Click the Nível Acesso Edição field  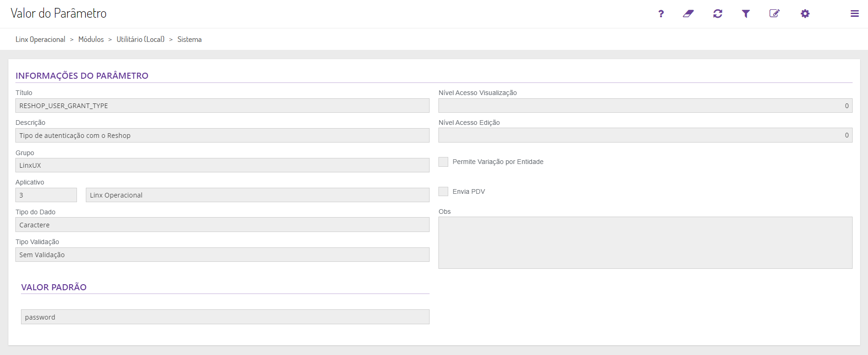point(645,135)
